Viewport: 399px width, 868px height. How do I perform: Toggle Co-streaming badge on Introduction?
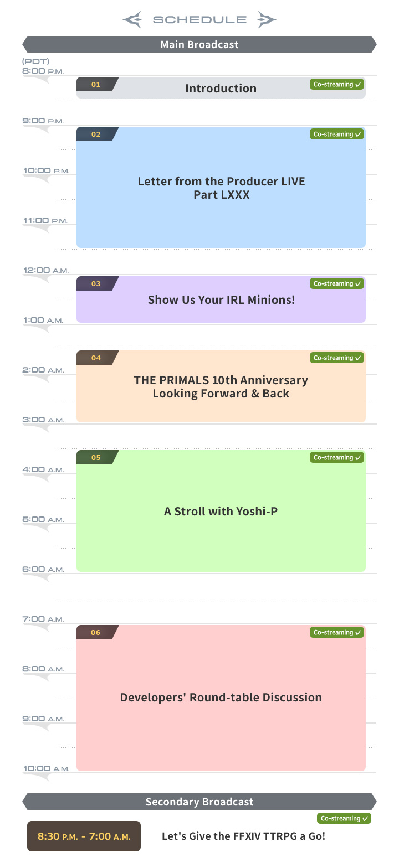[337, 85]
